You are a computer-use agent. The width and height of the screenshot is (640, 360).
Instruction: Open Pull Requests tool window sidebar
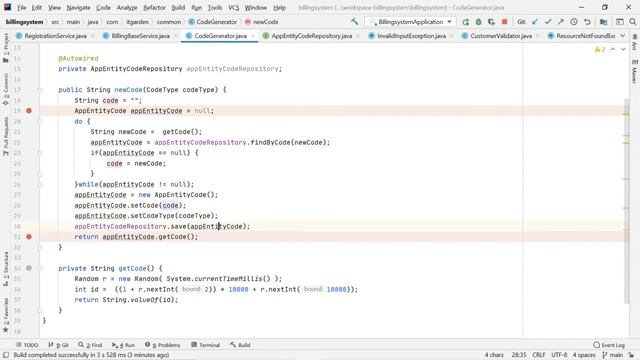(x=6, y=136)
